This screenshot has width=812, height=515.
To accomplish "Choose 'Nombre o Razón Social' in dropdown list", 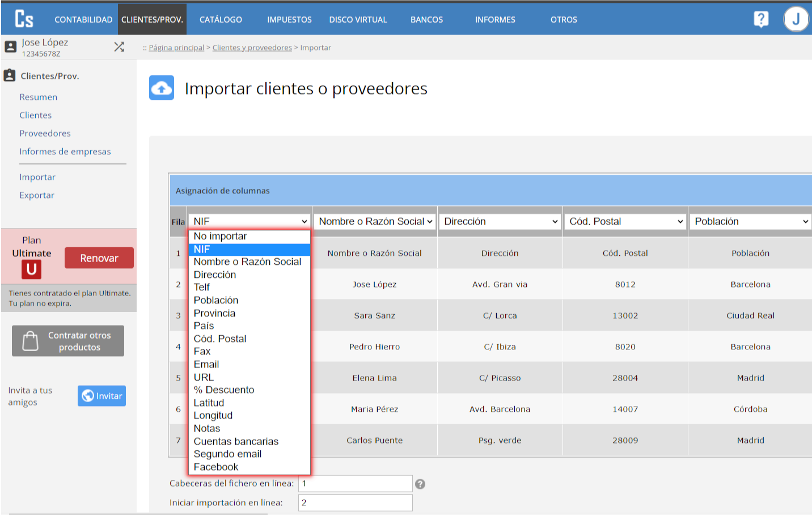I will pyautogui.click(x=249, y=261).
